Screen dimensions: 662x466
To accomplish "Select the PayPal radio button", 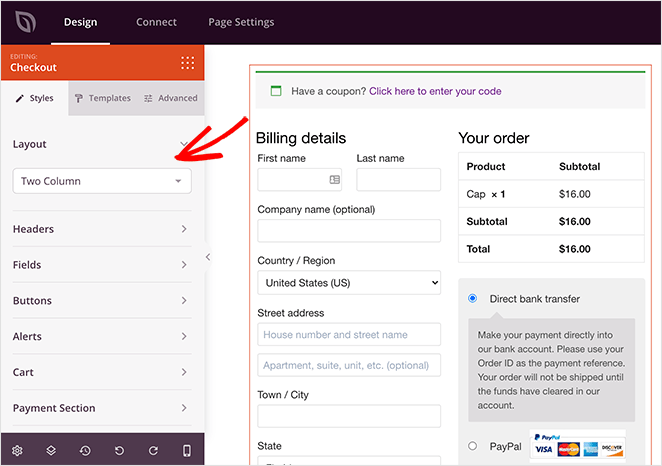I will [x=472, y=446].
